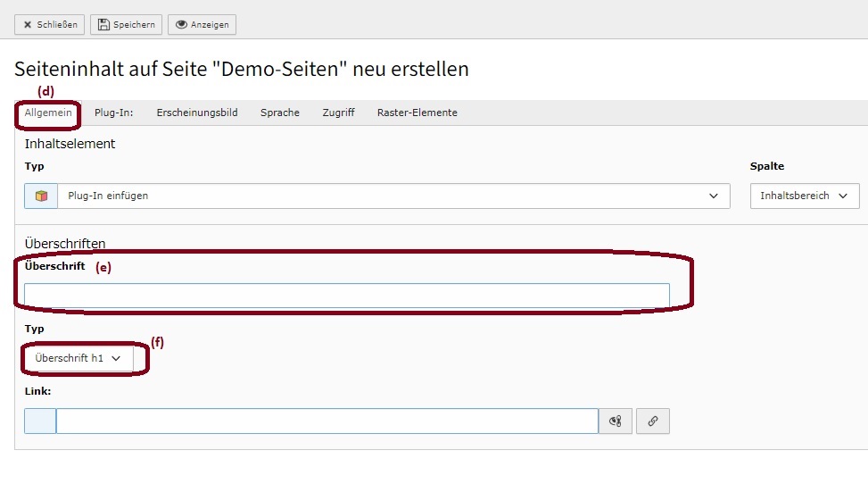
Task: Click the Speichern floppy disk icon
Action: point(103,24)
